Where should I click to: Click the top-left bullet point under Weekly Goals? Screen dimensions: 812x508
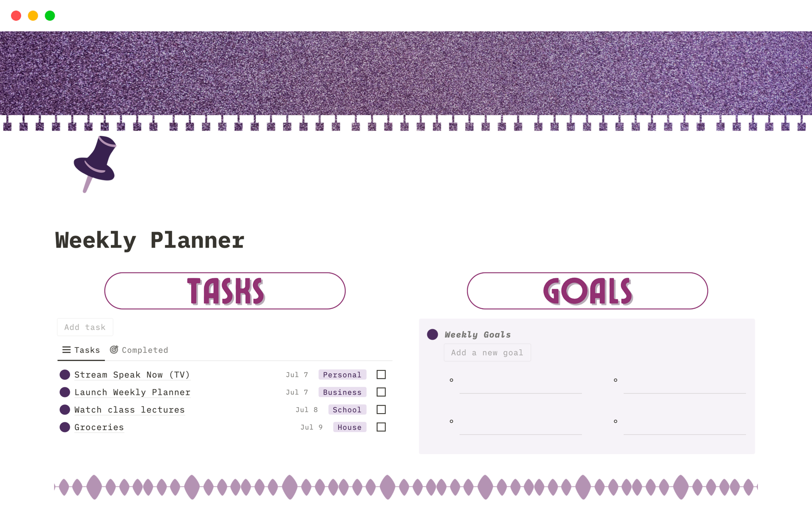[451, 379]
